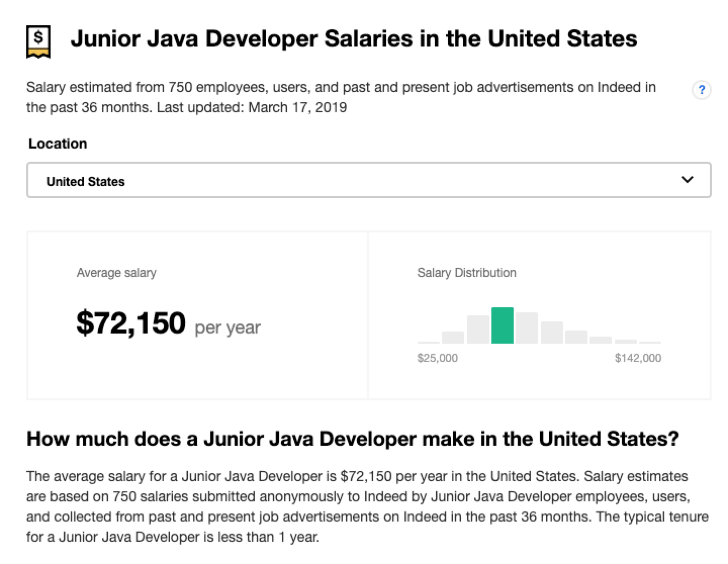Click the $25,000 minimum salary label

pyautogui.click(x=437, y=358)
